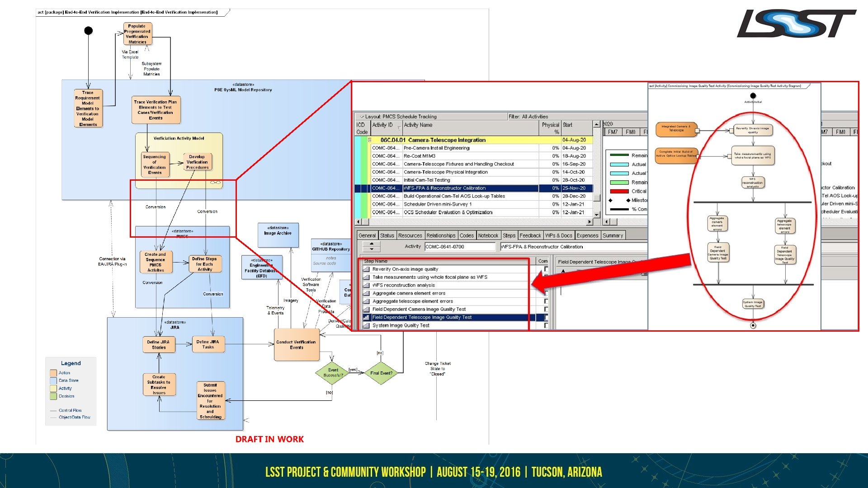
Task: Click the move step up arrow
Action: 372,244
